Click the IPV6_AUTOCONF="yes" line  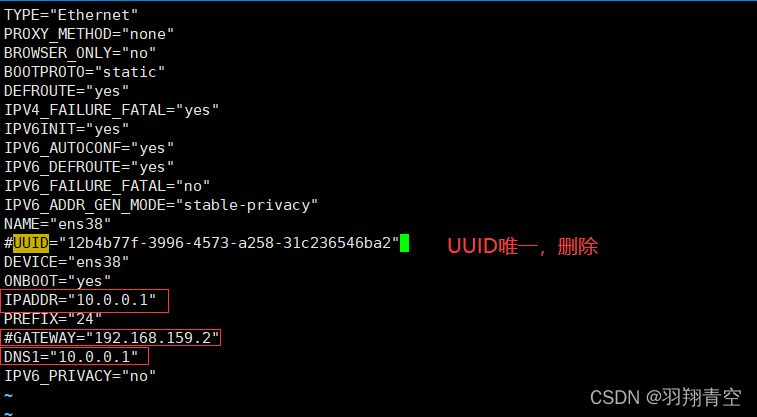tap(89, 147)
